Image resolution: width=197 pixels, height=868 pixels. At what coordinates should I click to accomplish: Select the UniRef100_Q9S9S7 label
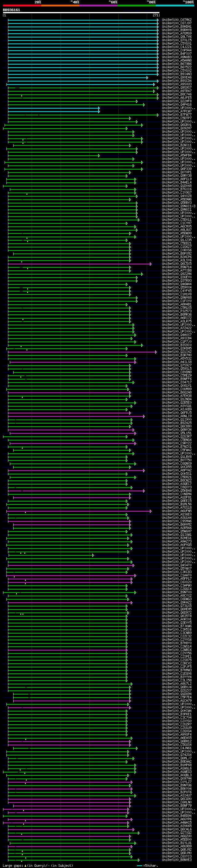tap(176, 88)
